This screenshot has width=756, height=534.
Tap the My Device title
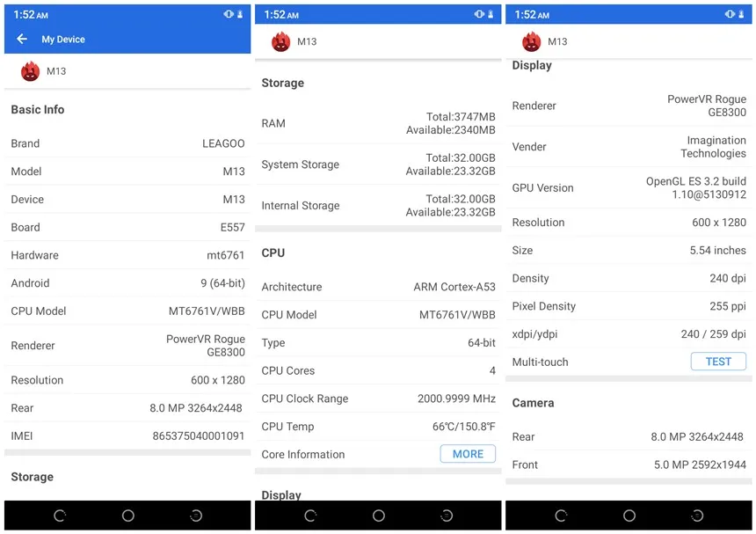click(x=63, y=39)
